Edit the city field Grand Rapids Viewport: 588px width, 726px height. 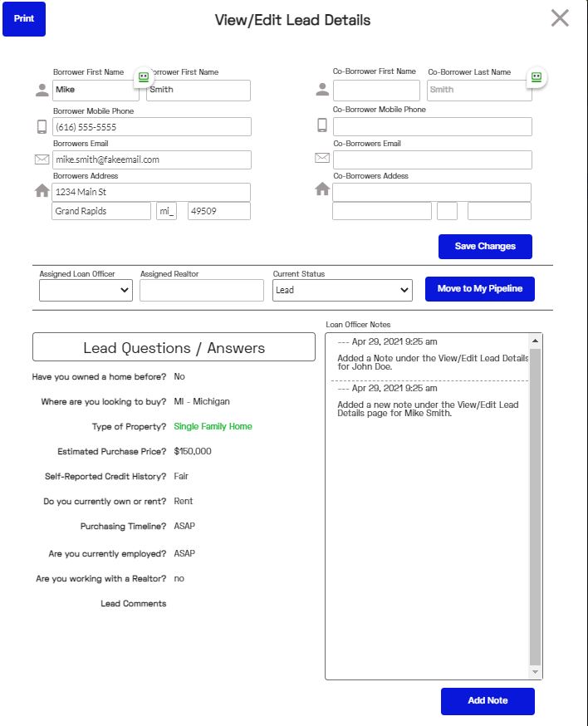pyautogui.click(x=101, y=211)
